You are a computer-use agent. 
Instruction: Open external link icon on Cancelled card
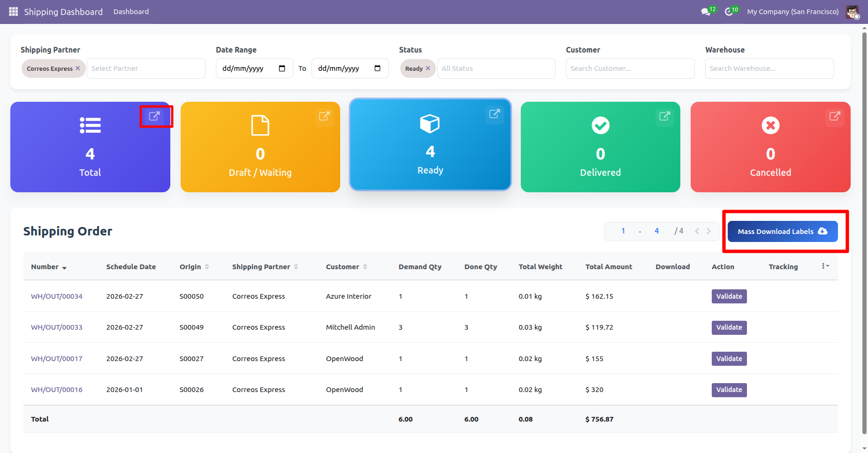835,116
